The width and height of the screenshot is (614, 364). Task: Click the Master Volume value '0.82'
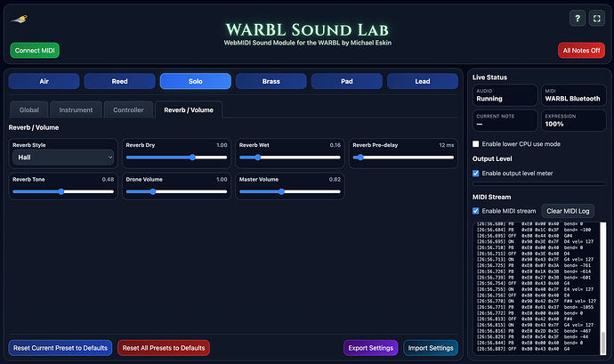(335, 179)
